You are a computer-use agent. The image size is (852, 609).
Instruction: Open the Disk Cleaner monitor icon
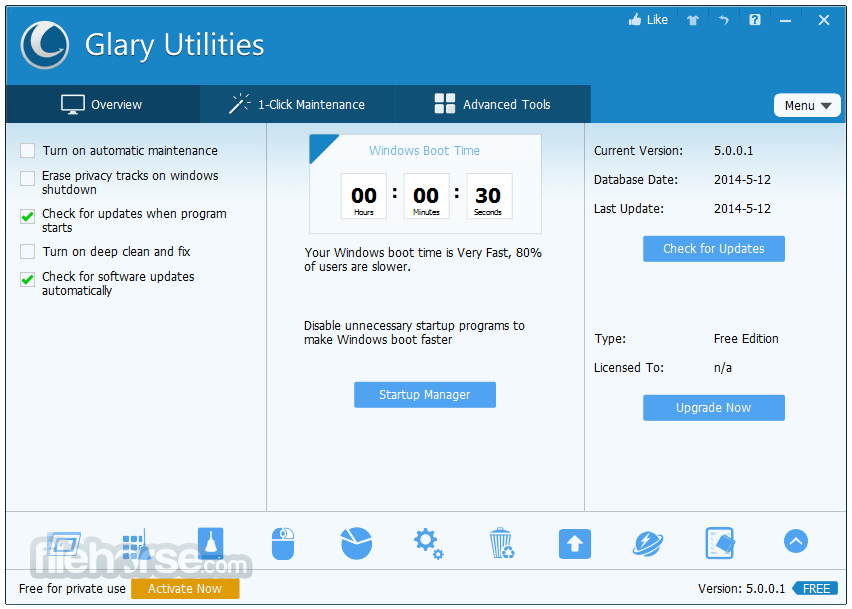(64, 543)
